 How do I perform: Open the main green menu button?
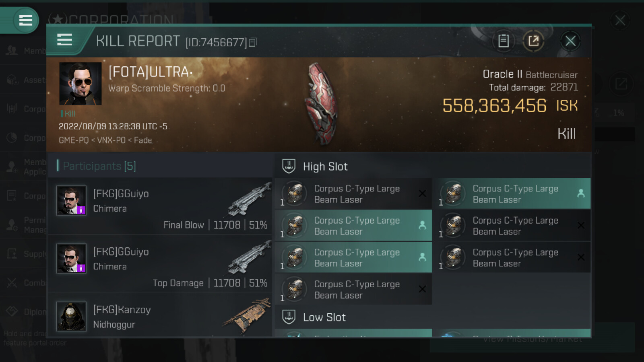click(25, 20)
